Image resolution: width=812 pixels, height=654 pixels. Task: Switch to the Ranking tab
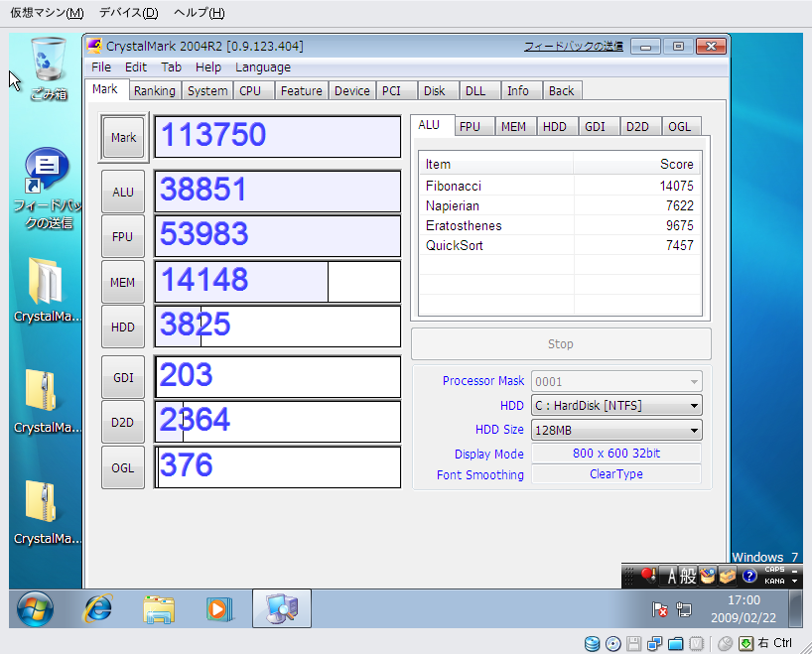tap(154, 91)
